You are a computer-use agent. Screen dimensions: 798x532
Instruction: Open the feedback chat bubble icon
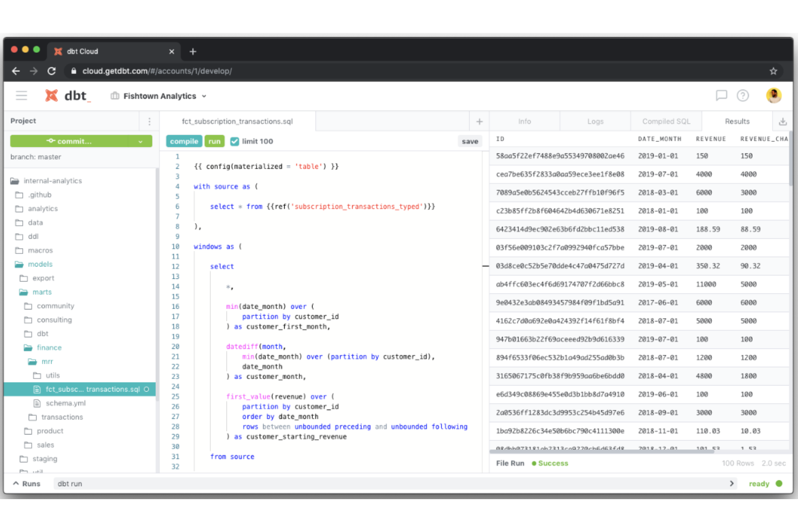pos(721,95)
